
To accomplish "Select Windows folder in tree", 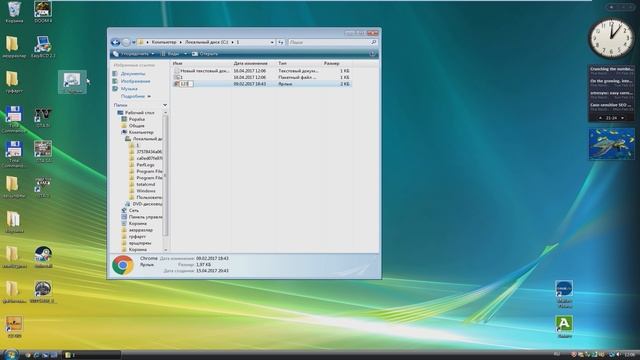I will click(142, 191).
